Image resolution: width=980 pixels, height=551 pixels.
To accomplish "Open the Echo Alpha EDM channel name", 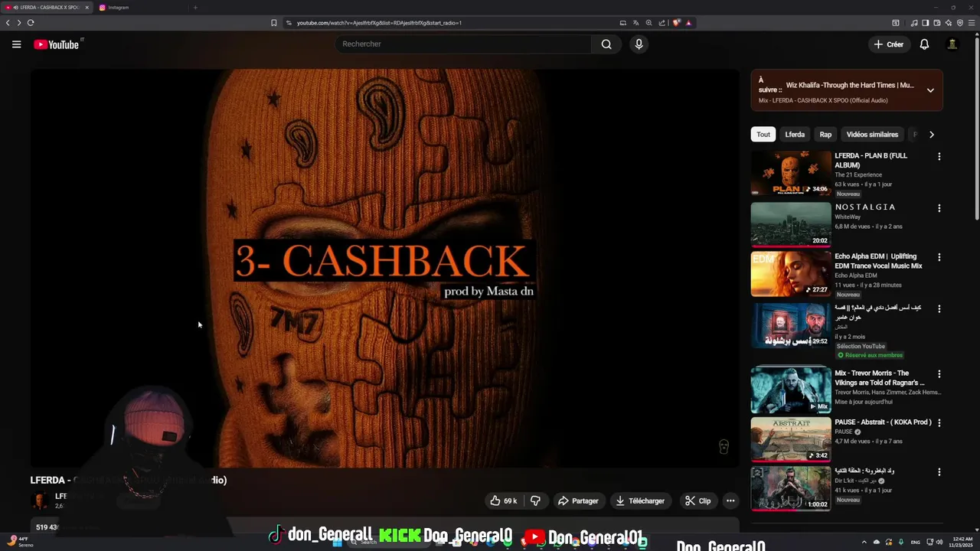I will click(856, 275).
